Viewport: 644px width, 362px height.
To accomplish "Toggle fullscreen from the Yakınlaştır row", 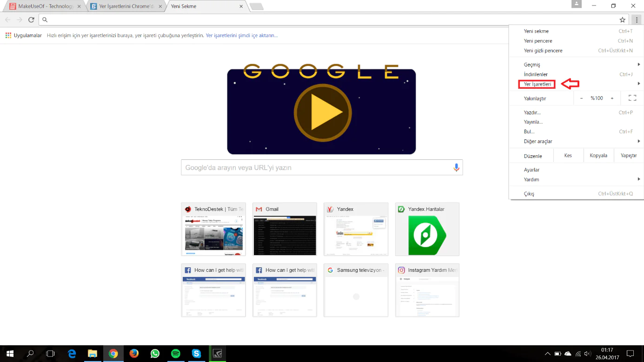I will [x=632, y=98].
